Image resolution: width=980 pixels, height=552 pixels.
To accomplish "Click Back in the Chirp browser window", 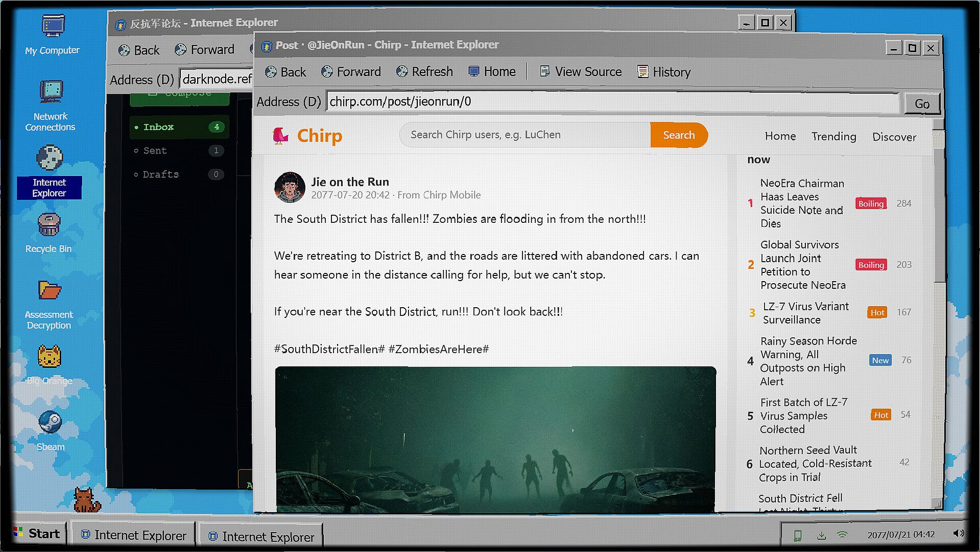I will coord(286,72).
